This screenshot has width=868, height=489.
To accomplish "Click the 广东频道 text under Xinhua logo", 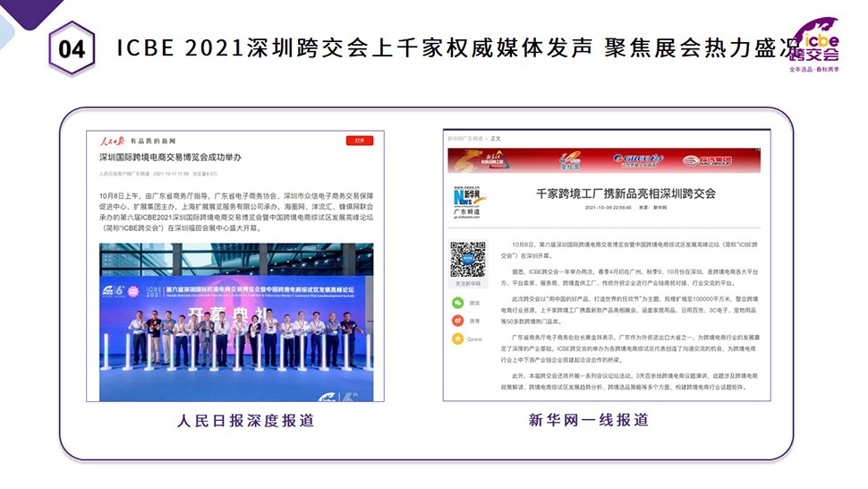I will coord(467,212).
